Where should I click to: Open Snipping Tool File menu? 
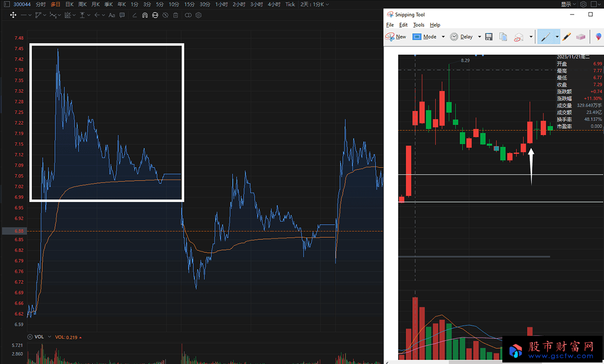pyautogui.click(x=390, y=25)
